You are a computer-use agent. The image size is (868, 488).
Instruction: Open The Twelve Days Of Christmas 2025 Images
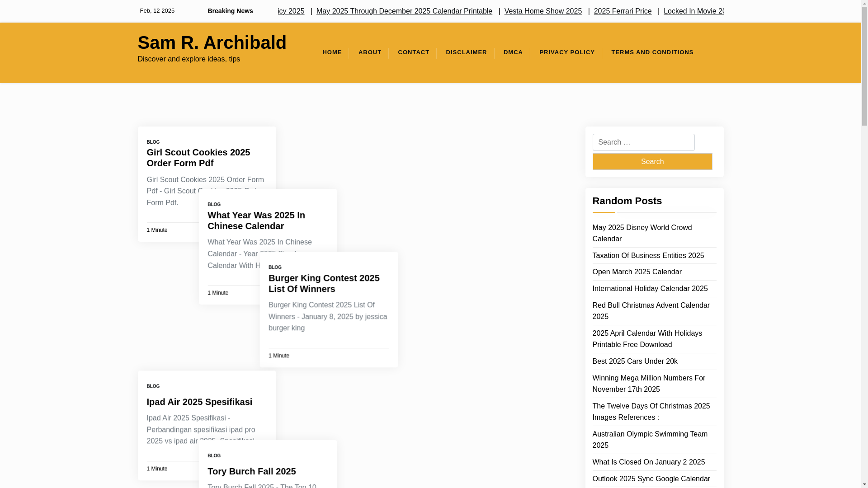[x=651, y=412]
